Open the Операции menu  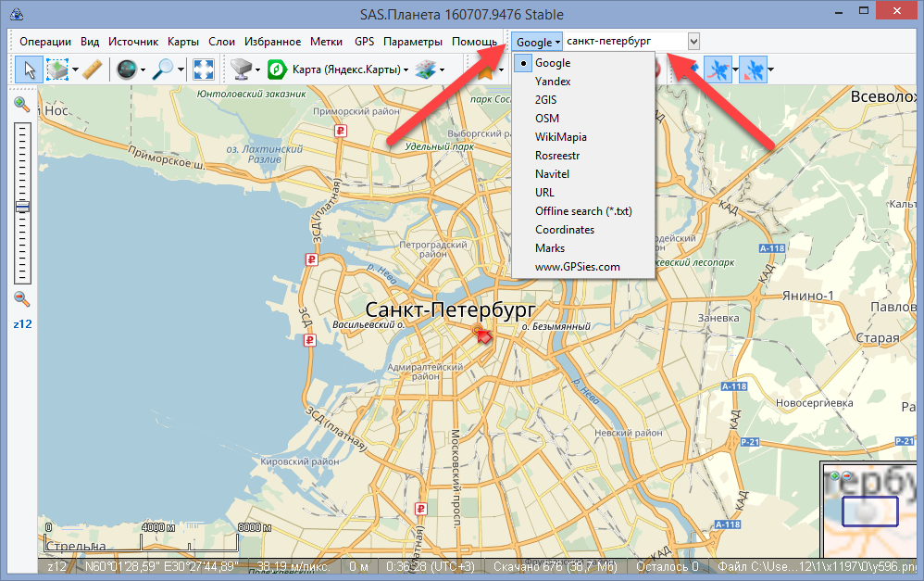(44, 42)
